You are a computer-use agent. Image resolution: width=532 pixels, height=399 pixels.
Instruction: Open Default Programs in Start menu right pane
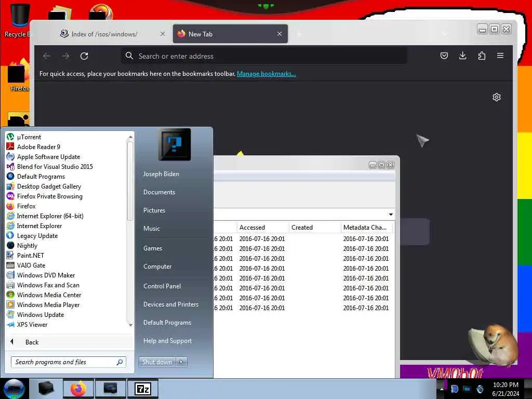(167, 322)
